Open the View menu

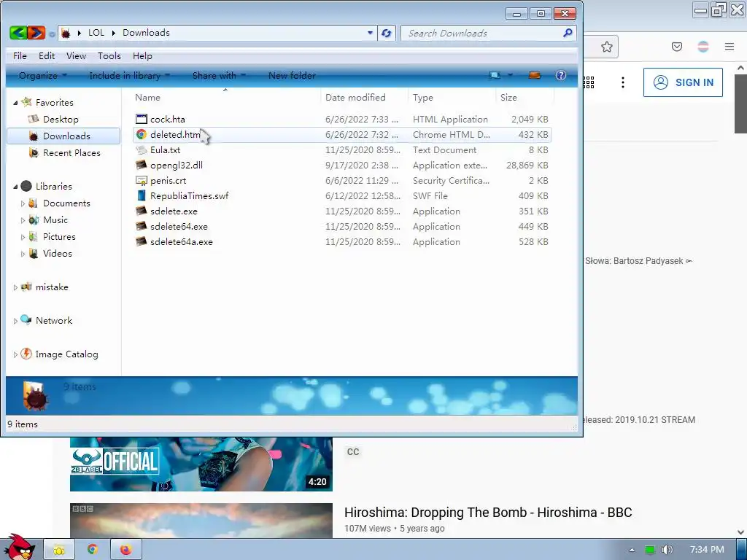click(76, 55)
